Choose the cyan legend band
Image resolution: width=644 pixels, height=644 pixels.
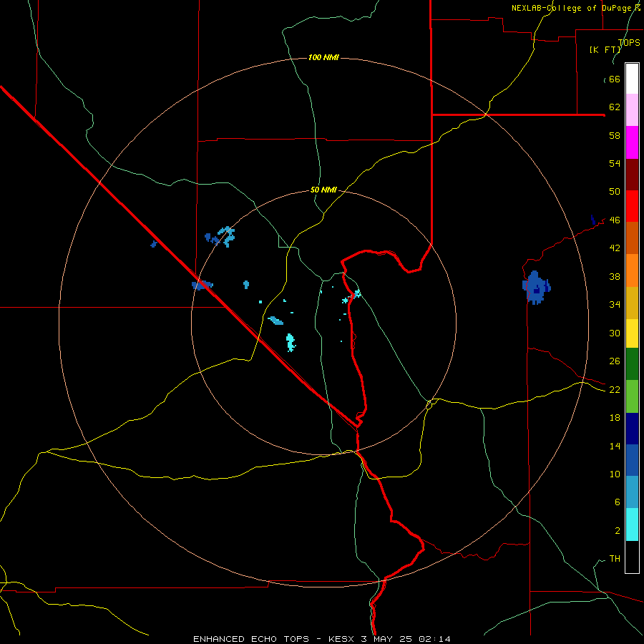[632, 525]
